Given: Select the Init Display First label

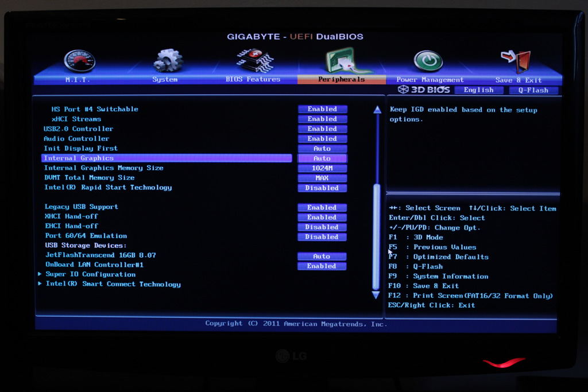Looking at the screenshot, I should pyautogui.click(x=80, y=149).
